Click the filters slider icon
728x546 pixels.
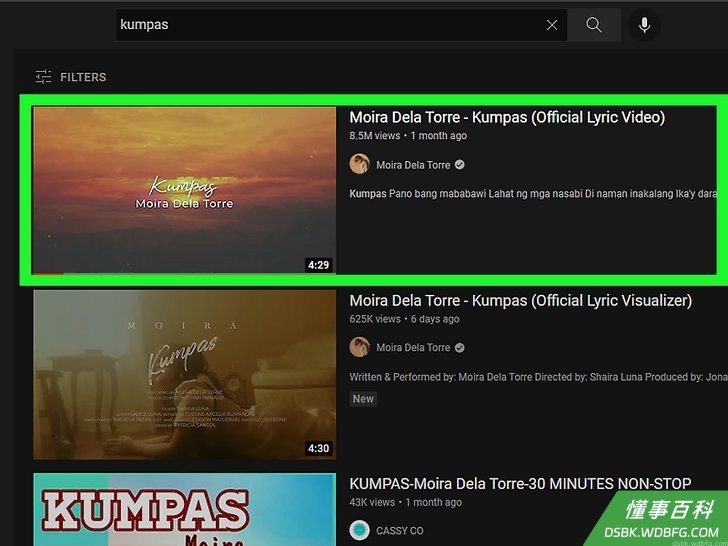[x=44, y=77]
